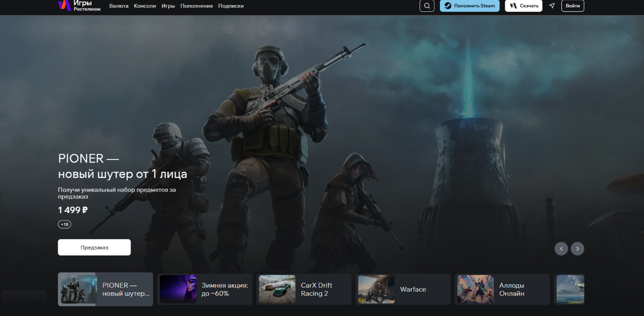Image resolution: width=644 pixels, height=316 pixels.
Task: Select the Warface carousel card
Action: coord(403,289)
